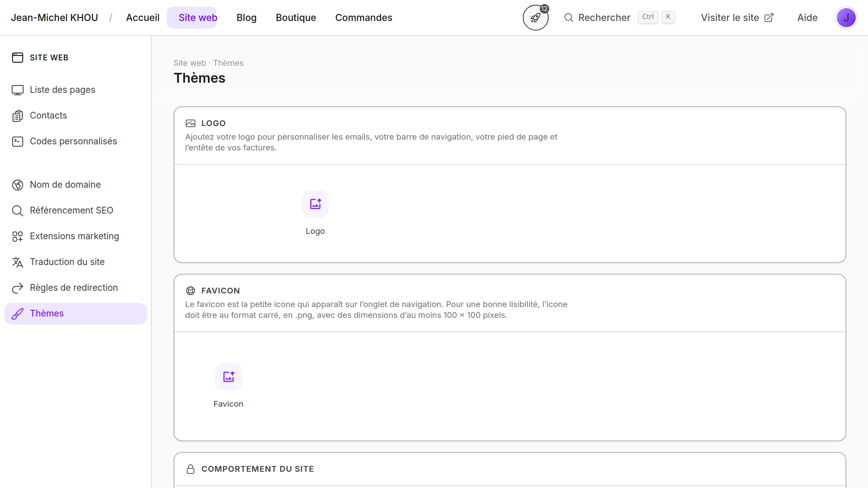Click the search magnifier icon
The image size is (868, 488).
[x=569, y=18]
